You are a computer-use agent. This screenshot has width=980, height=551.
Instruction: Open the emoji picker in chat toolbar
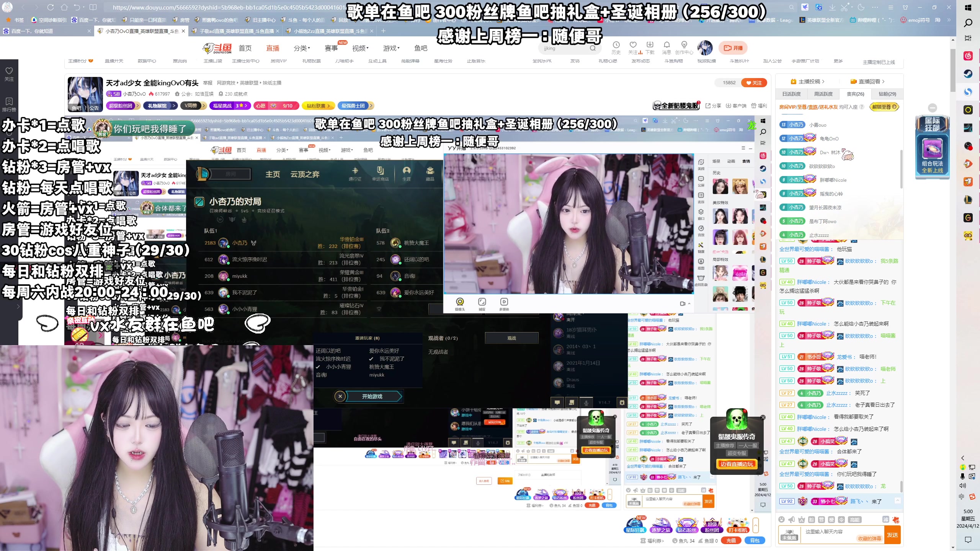tap(782, 519)
